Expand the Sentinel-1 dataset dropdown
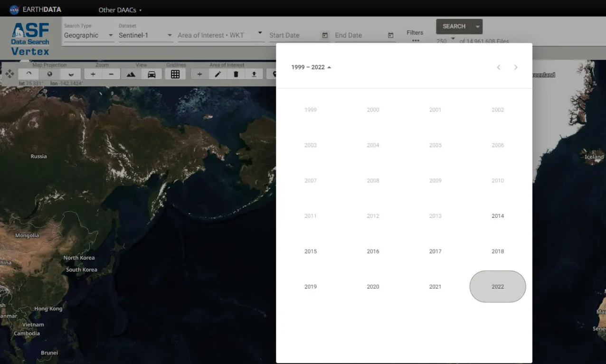 pos(145,36)
